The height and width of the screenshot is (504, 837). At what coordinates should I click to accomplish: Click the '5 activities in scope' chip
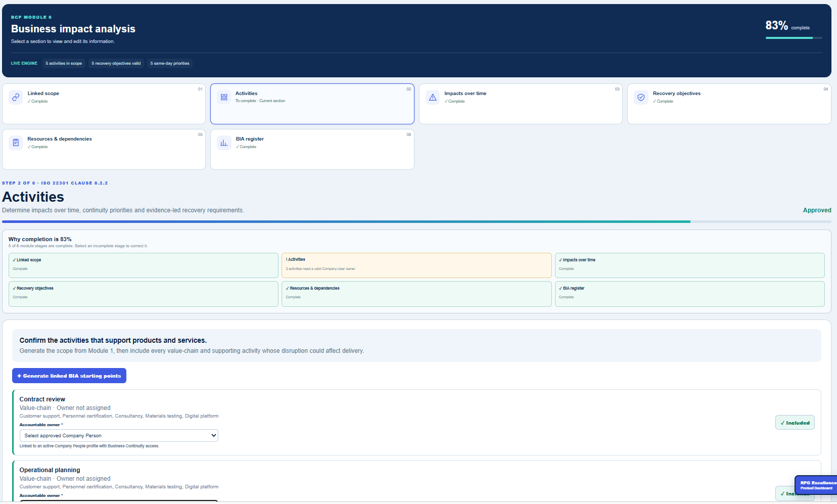click(x=64, y=63)
